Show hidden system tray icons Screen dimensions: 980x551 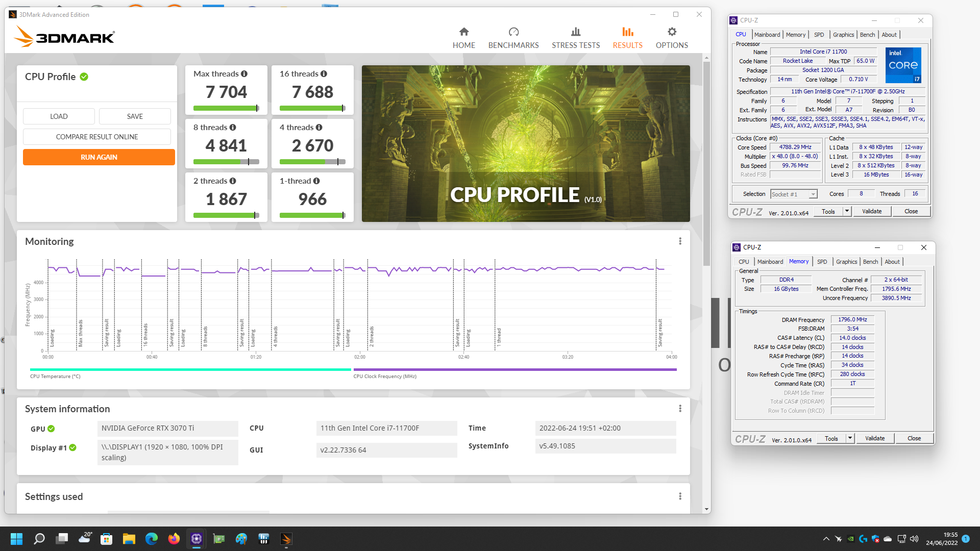(826, 539)
